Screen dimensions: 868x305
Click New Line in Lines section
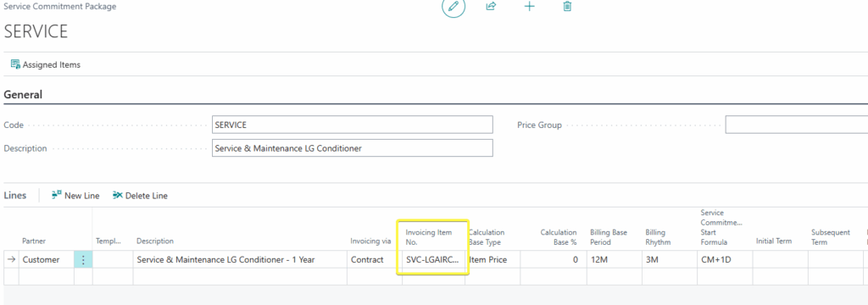point(75,196)
